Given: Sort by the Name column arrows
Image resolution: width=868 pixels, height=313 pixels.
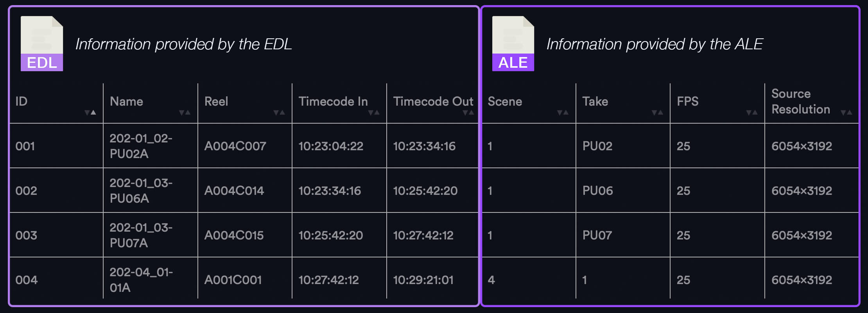Looking at the screenshot, I should pyautogui.click(x=185, y=113).
